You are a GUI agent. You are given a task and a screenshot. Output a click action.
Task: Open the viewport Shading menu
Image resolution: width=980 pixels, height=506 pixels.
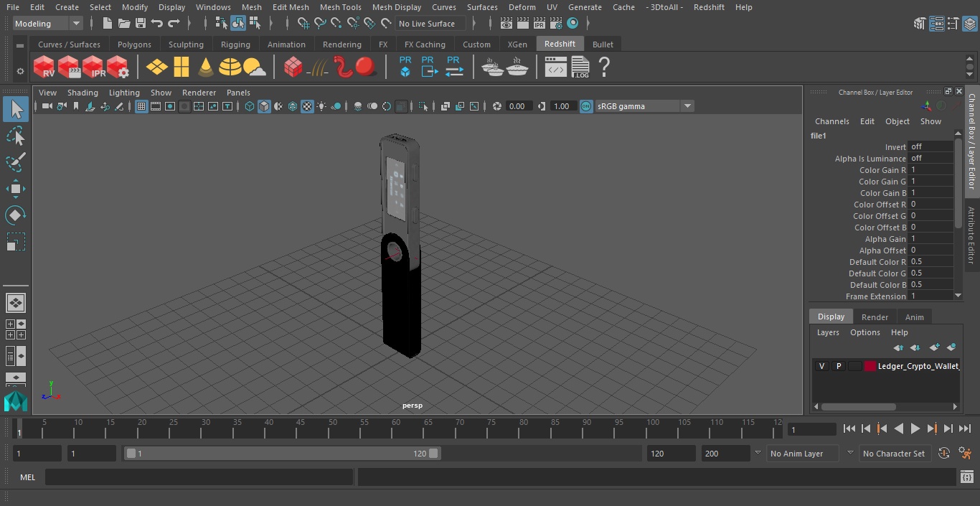click(83, 93)
